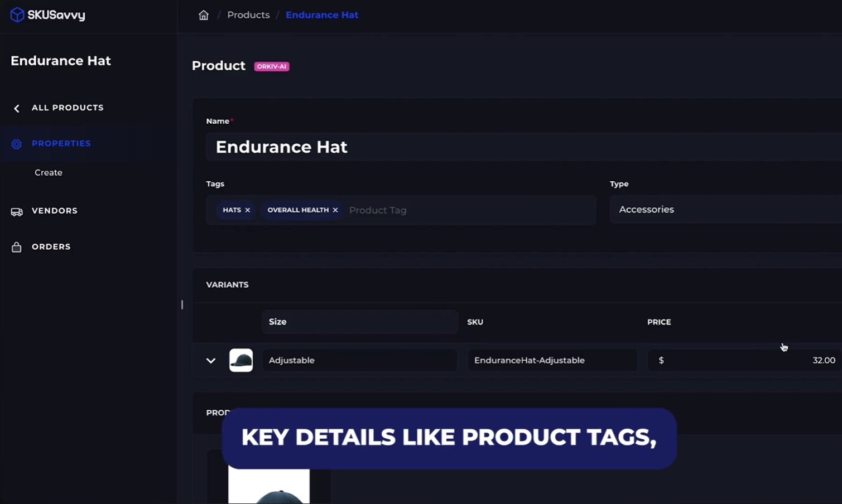Click the back arrow beside All Products
This screenshot has width=842, height=504.
pyautogui.click(x=17, y=108)
